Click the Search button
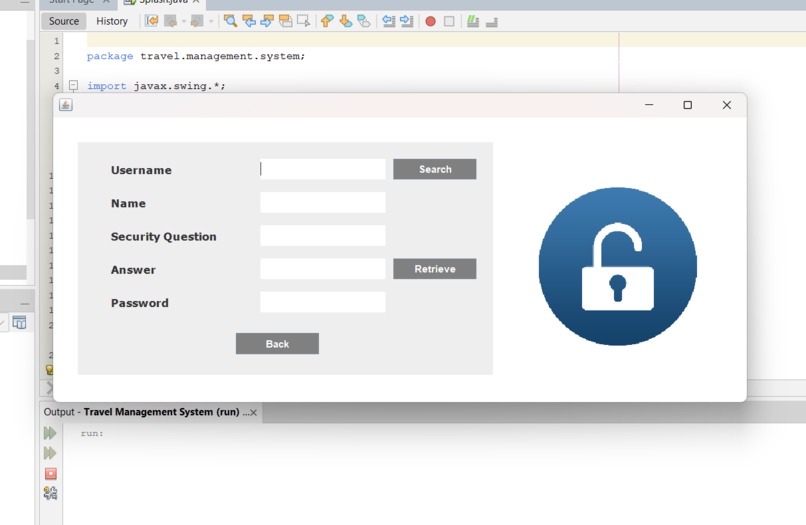This screenshot has width=806, height=525. tap(435, 169)
